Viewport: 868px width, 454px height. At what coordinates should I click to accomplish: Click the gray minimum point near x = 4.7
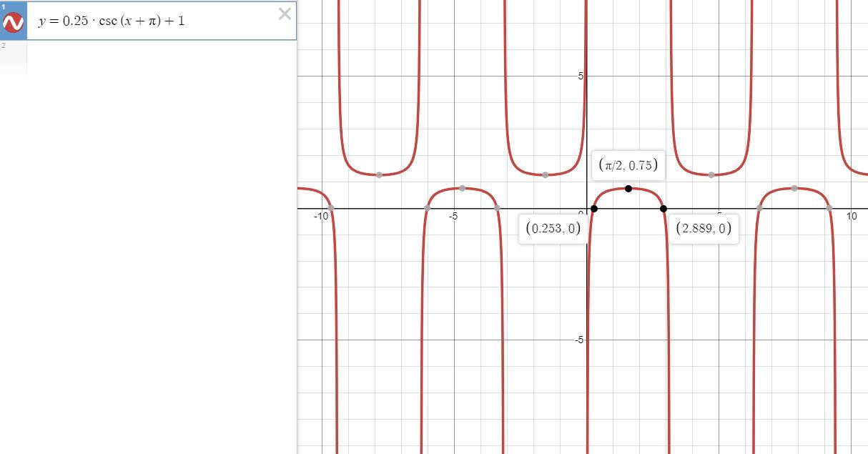tap(711, 175)
